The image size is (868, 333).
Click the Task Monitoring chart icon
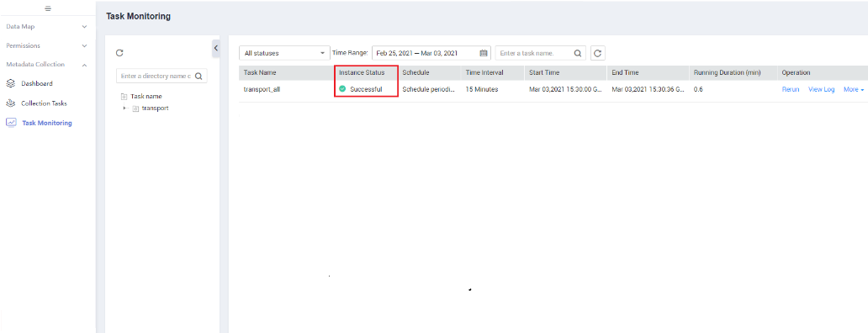tap(11, 123)
